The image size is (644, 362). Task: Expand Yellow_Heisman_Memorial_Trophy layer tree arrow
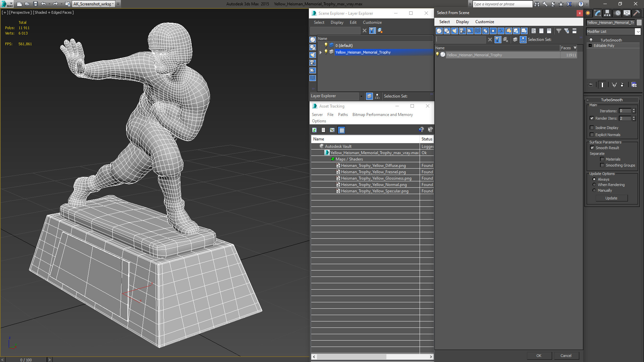coord(321,52)
